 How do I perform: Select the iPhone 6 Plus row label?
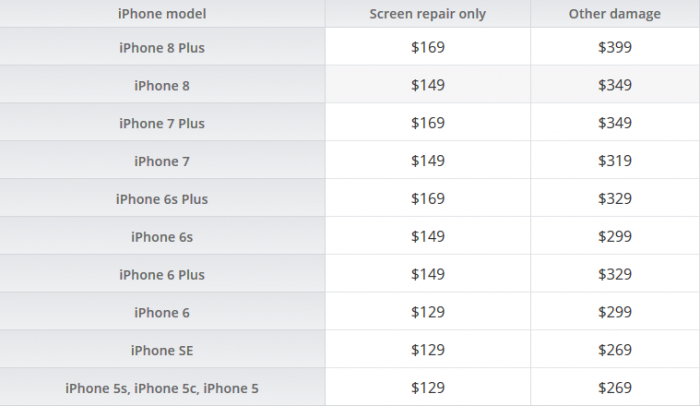[x=162, y=275]
